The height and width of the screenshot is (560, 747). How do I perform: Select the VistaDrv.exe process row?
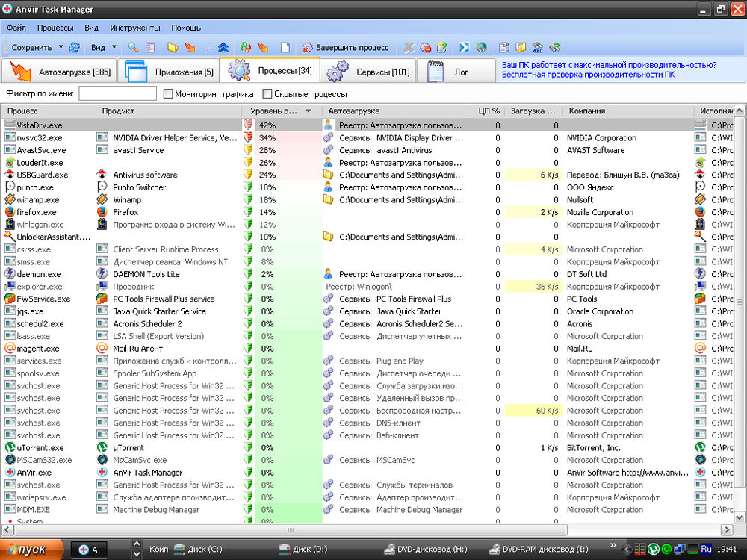coord(367,125)
